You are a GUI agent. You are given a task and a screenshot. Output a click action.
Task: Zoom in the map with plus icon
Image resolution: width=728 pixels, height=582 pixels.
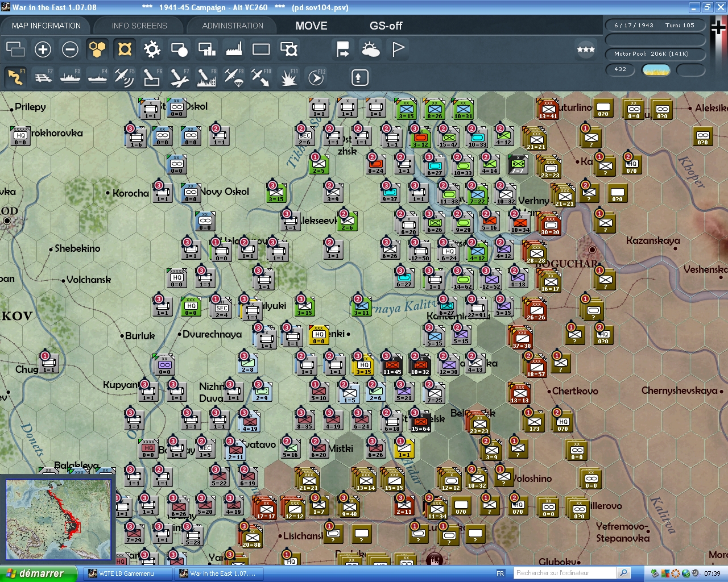[x=43, y=49]
